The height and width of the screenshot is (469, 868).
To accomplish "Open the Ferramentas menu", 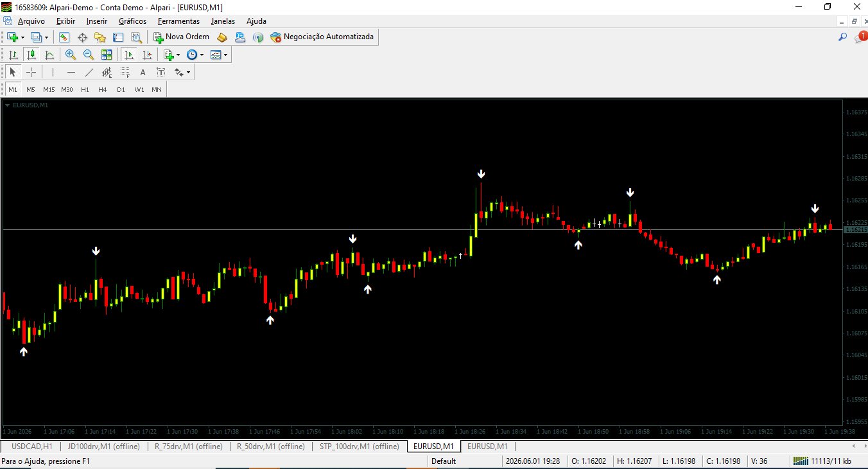I will tap(178, 21).
